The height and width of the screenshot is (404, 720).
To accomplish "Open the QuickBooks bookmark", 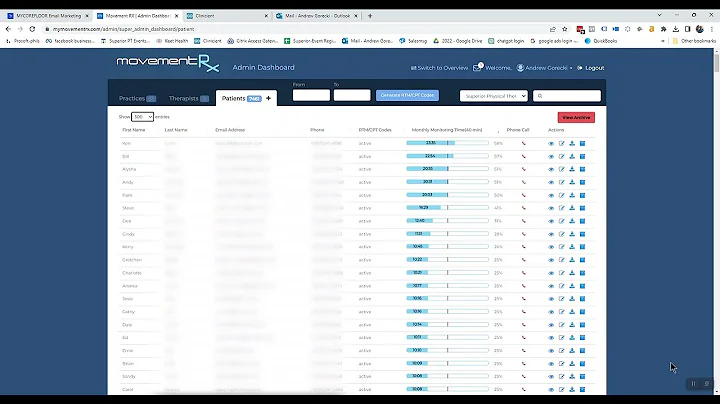I will (x=601, y=41).
